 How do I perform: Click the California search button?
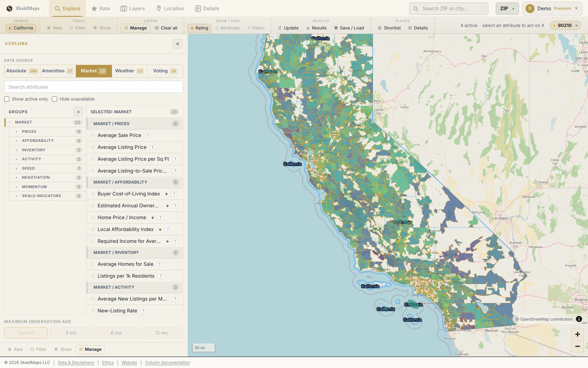(x=21, y=28)
